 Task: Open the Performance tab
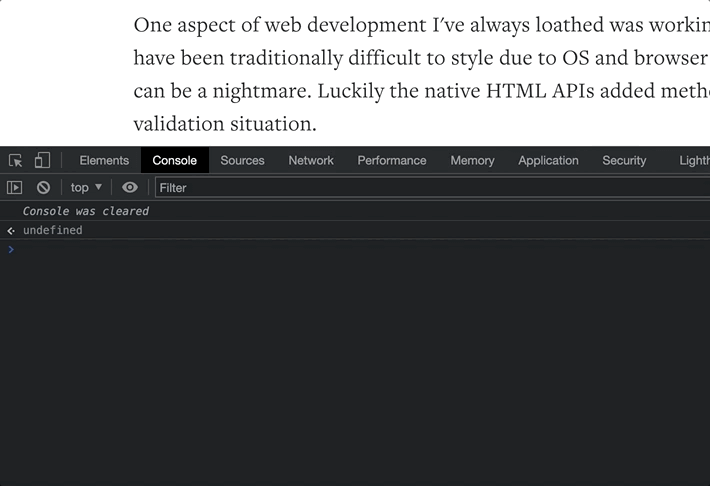392,160
